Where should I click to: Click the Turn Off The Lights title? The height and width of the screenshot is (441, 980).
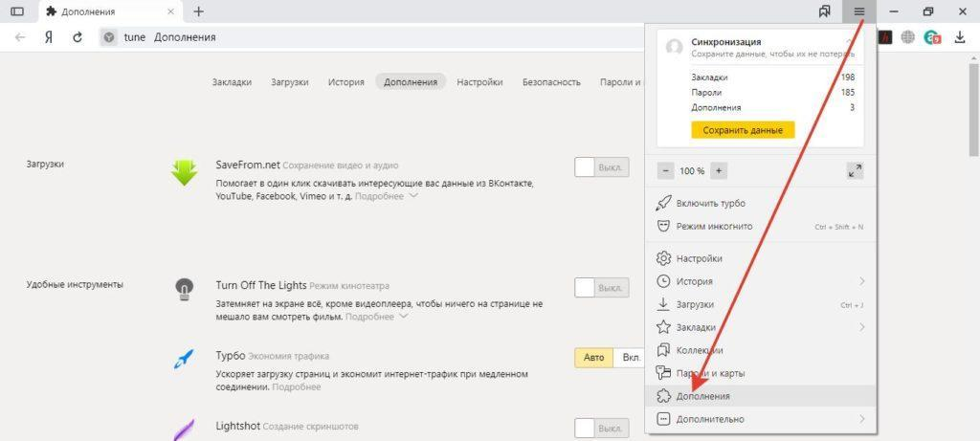coord(260,285)
